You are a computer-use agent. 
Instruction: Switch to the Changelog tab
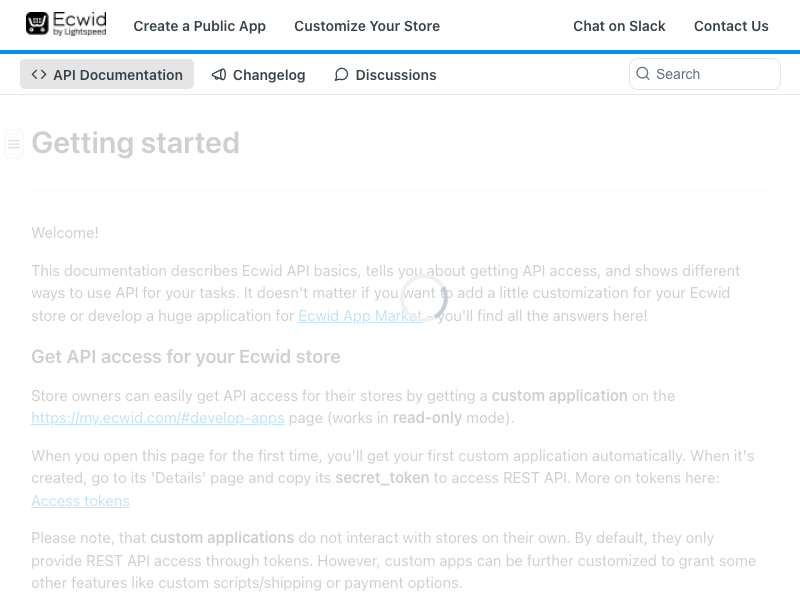(x=258, y=74)
